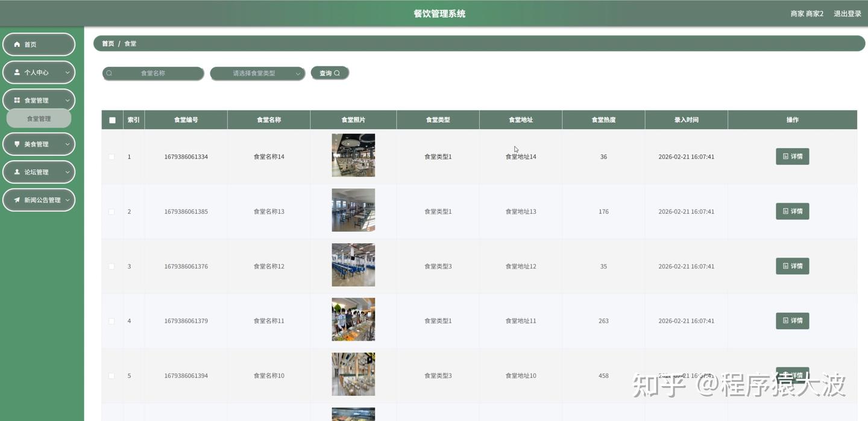
Task: Click the heat value 458
Action: [x=603, y=376]
